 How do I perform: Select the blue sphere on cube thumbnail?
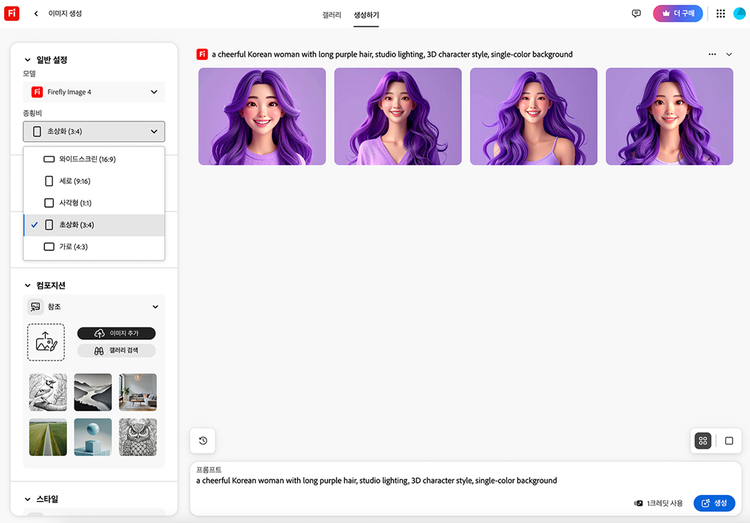[x=93, y=437]
